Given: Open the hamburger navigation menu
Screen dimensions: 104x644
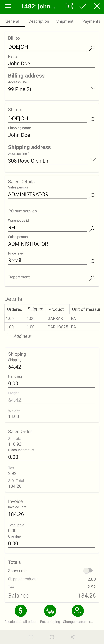Looking at the screenshot, I should (8, 6).
